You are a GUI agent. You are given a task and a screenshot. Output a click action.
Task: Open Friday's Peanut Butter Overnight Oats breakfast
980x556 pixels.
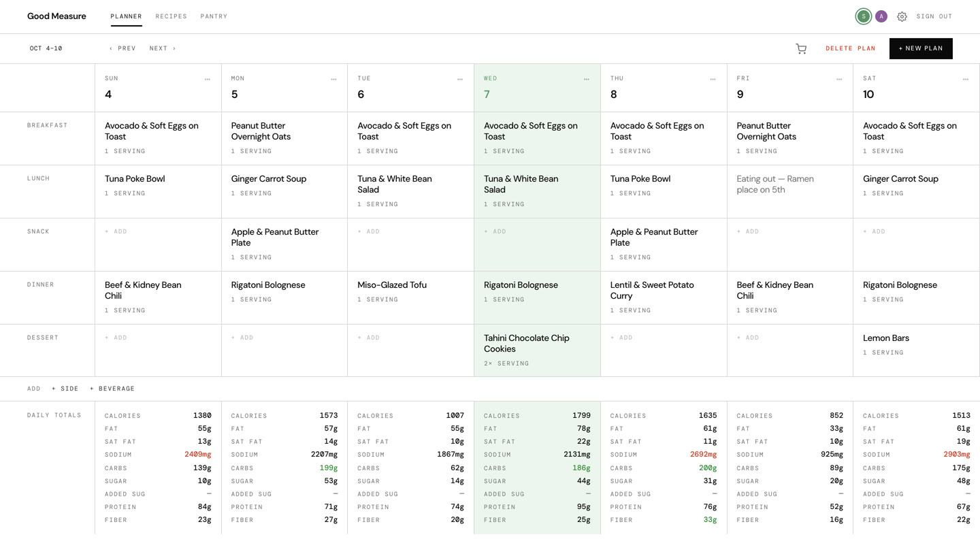(766, 131)
